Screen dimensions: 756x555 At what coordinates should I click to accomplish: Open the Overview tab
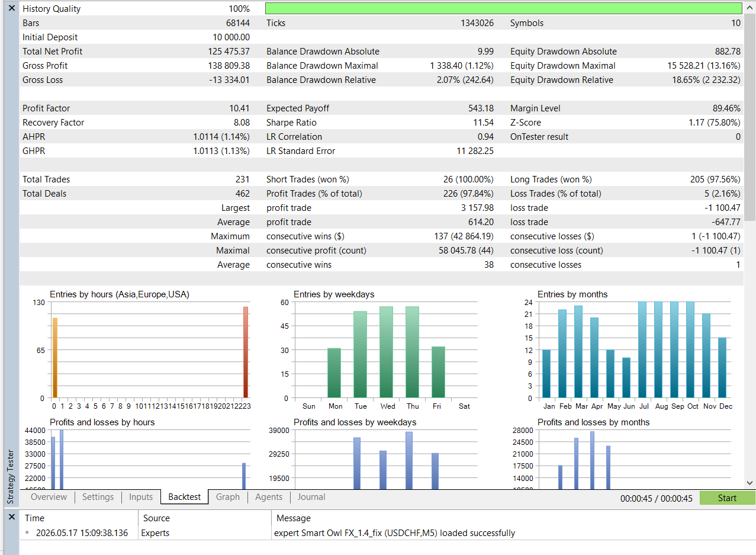(49, 497)
